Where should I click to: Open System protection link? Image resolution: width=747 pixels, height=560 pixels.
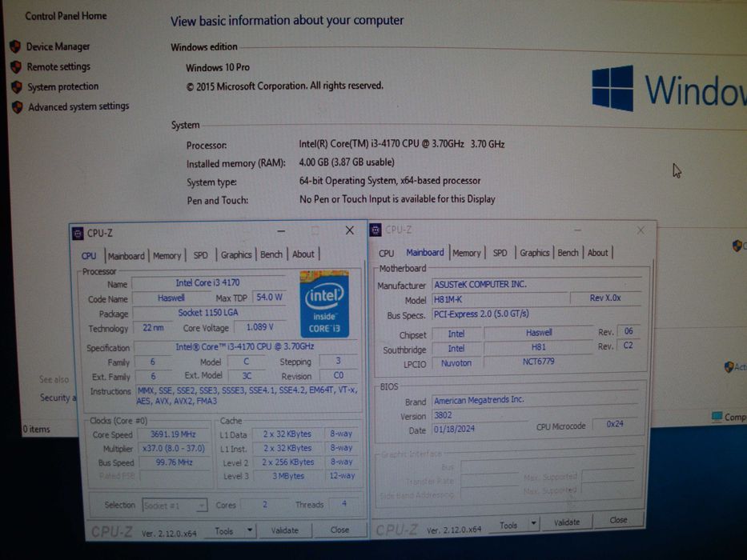(x=63, y=86)
